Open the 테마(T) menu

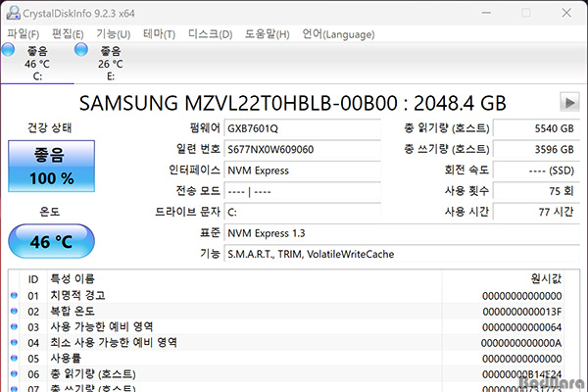click(159, 34)
